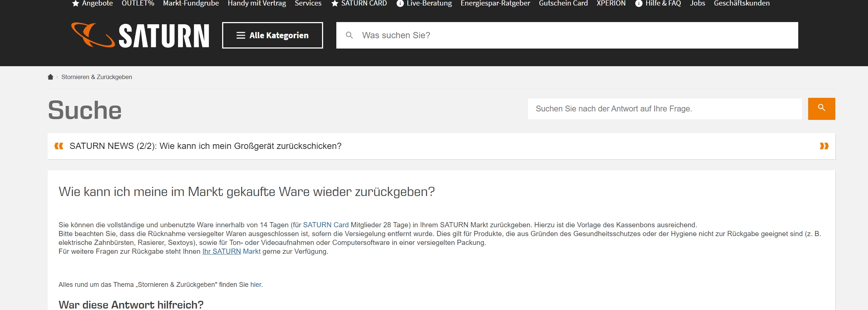
Task: Open Geschäftskunden section
Action: 742,3
